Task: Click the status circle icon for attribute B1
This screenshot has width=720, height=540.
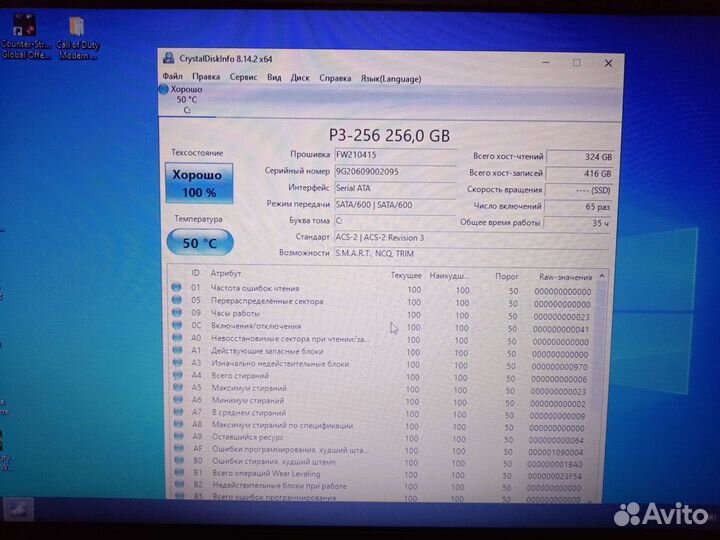Action: click(x=180, y=472)
